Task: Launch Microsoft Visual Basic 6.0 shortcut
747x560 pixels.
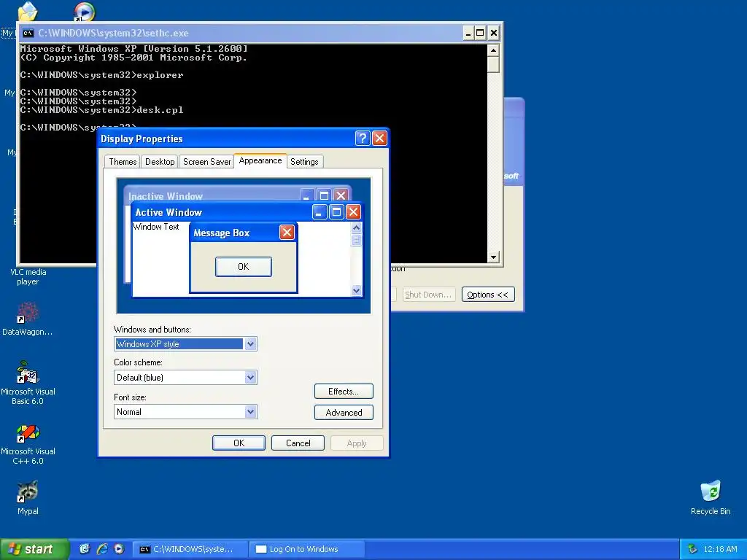Action: point(28,383)
